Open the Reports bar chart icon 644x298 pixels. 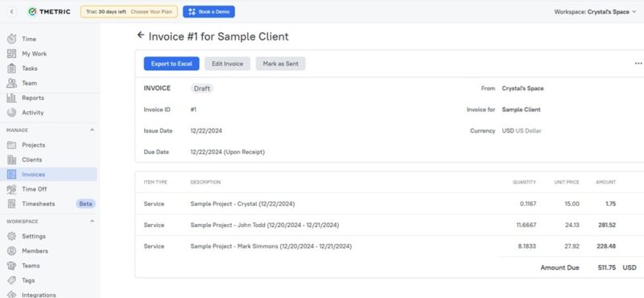11,97
